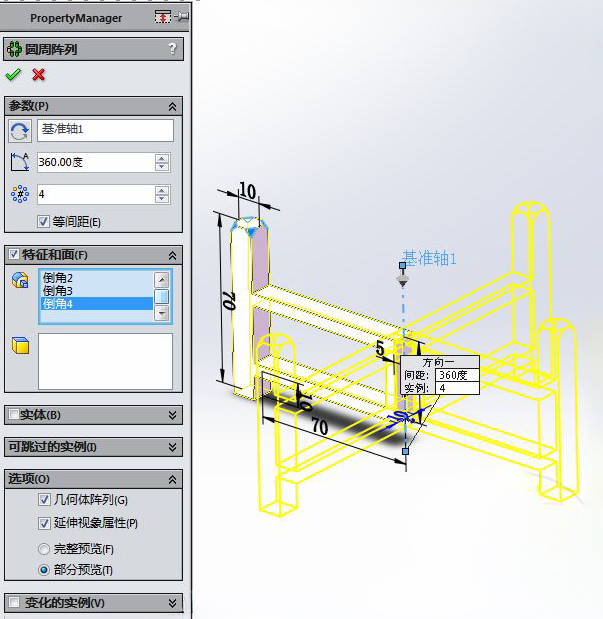The width and height of the screenshot is (603, 619).
Task: Click the green checkmark OK button
Action: 13,74
